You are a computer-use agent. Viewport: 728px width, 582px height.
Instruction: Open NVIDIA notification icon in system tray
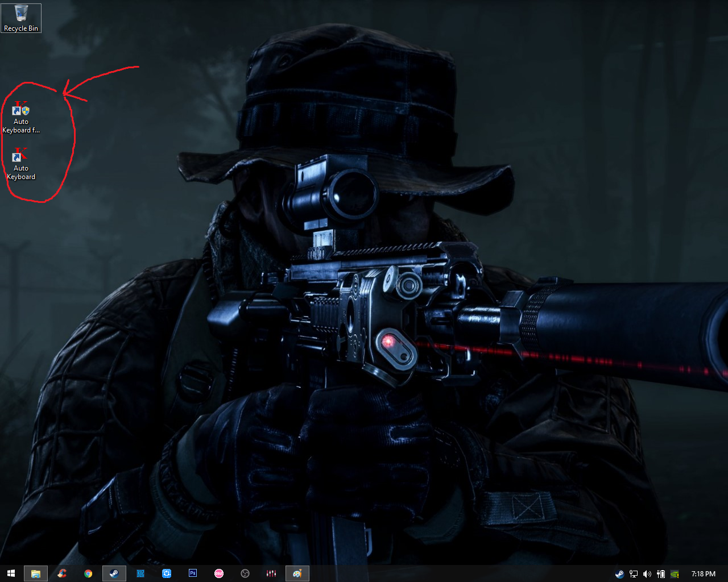point(674,574)
